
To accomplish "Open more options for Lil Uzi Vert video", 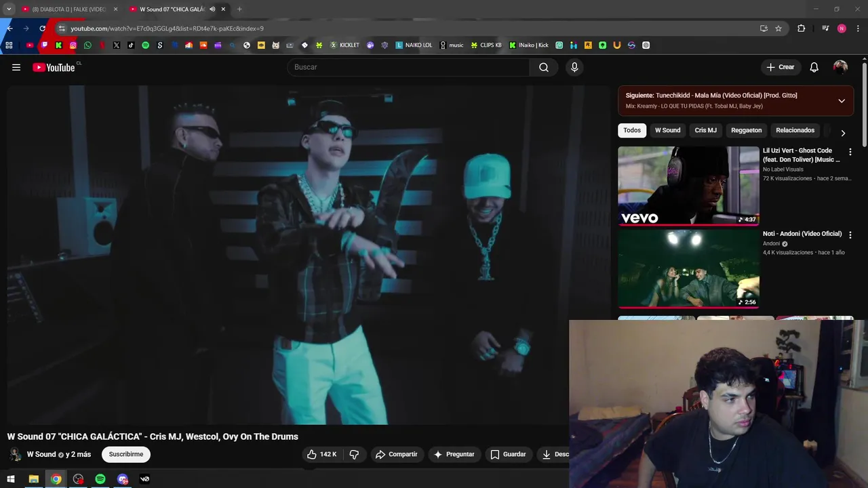I will coord(850,152).
